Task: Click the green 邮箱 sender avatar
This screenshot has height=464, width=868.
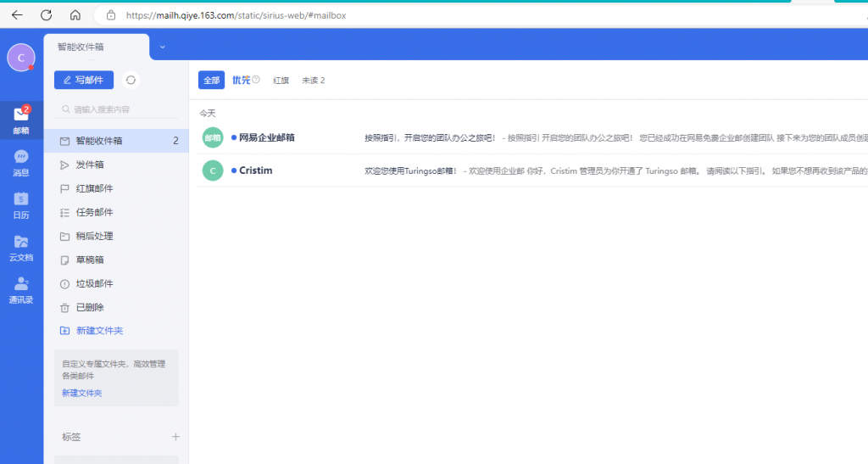Action: pos(213,138)
